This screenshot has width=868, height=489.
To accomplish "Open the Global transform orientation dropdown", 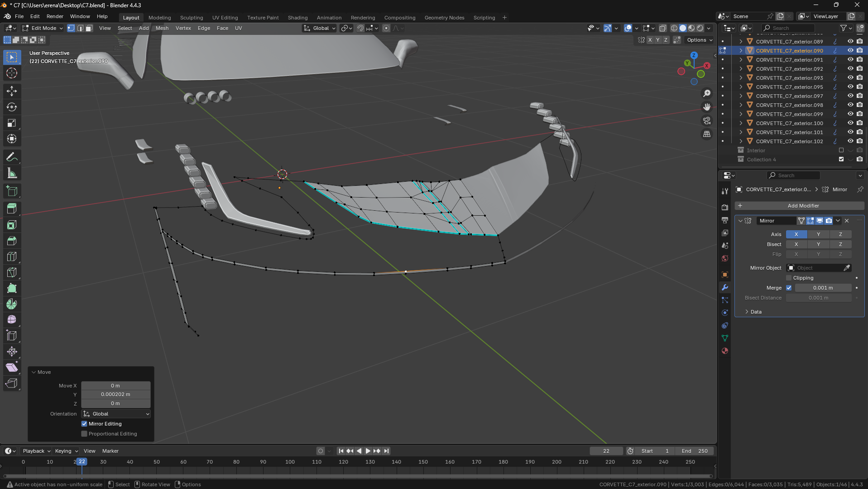I will point(320,28).
